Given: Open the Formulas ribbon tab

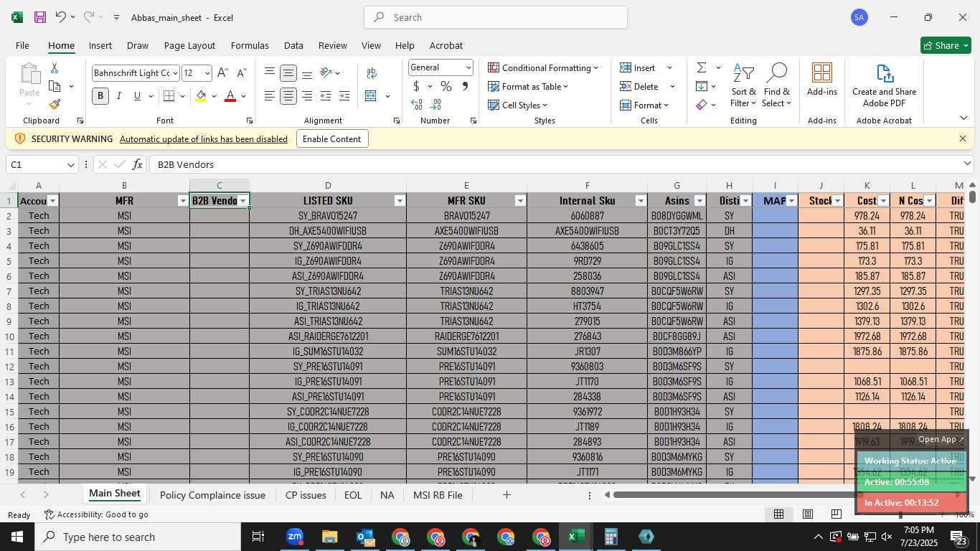Looking at the screenshot, I should point(250,45).
